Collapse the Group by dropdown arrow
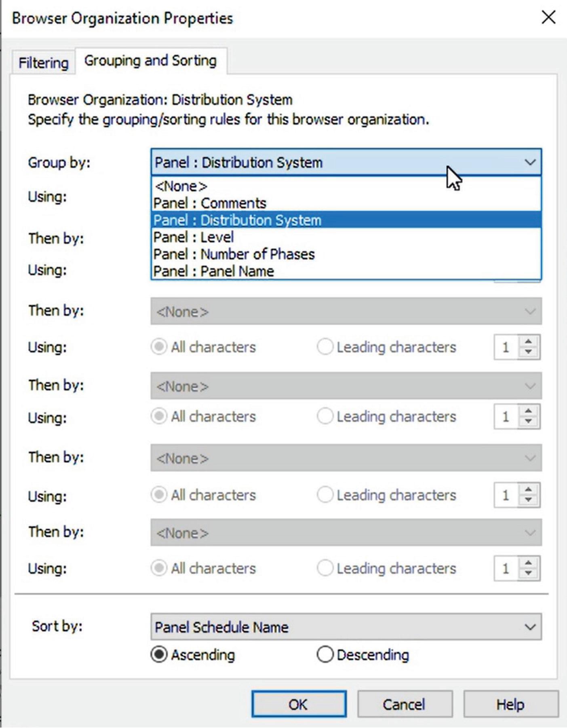This screenshot has width=567, height=728. 530,163
